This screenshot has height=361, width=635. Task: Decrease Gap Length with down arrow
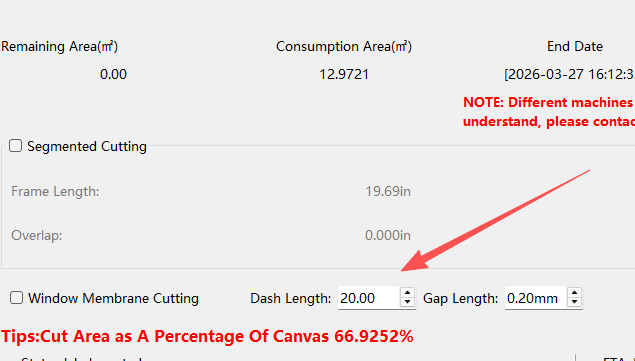(x=574, y=302)
